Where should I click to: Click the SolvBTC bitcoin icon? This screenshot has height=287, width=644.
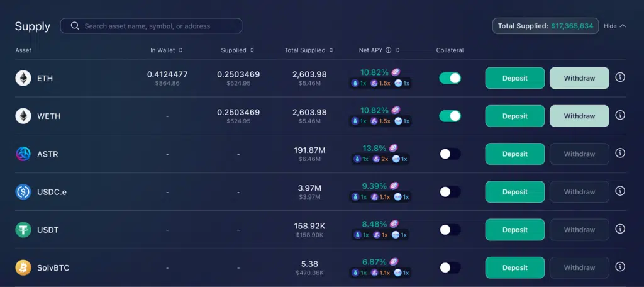click(x=23, y=267)
